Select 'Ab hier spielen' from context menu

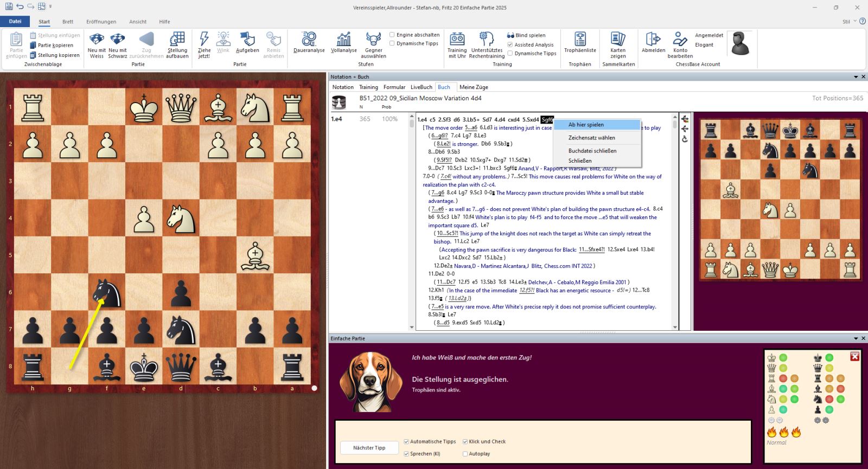586,125
